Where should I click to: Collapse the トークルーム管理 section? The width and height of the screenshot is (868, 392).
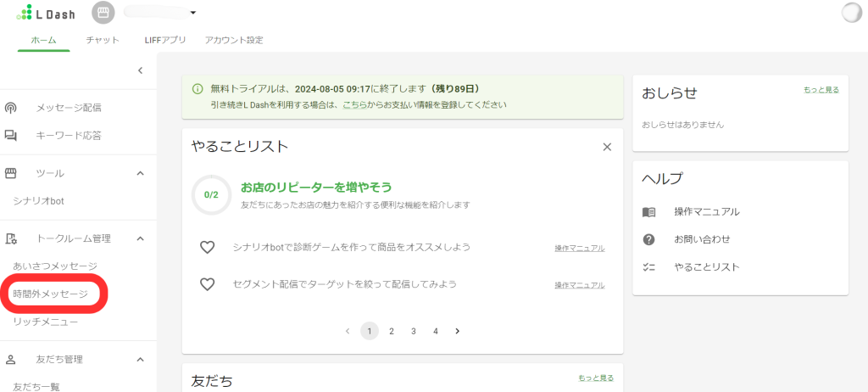[141, 239]
